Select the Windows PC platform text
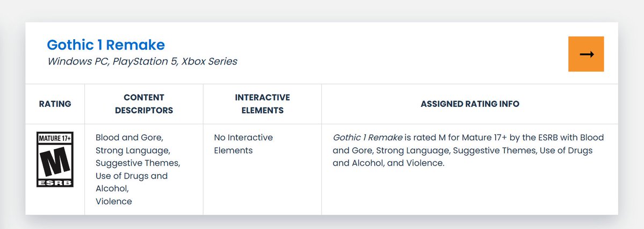 click(77, 61)
